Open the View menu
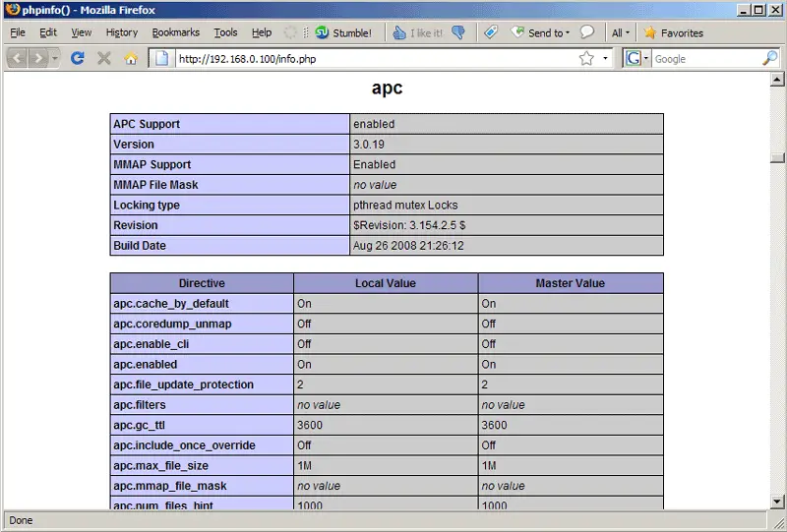Screen dimensions: 787x532 (82, 32)
